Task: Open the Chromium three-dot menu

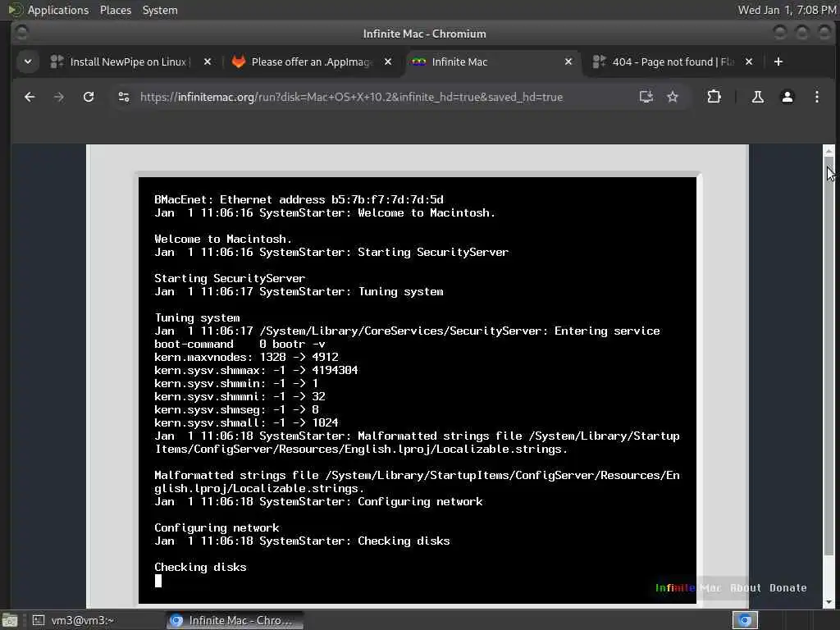Action: 816,97
